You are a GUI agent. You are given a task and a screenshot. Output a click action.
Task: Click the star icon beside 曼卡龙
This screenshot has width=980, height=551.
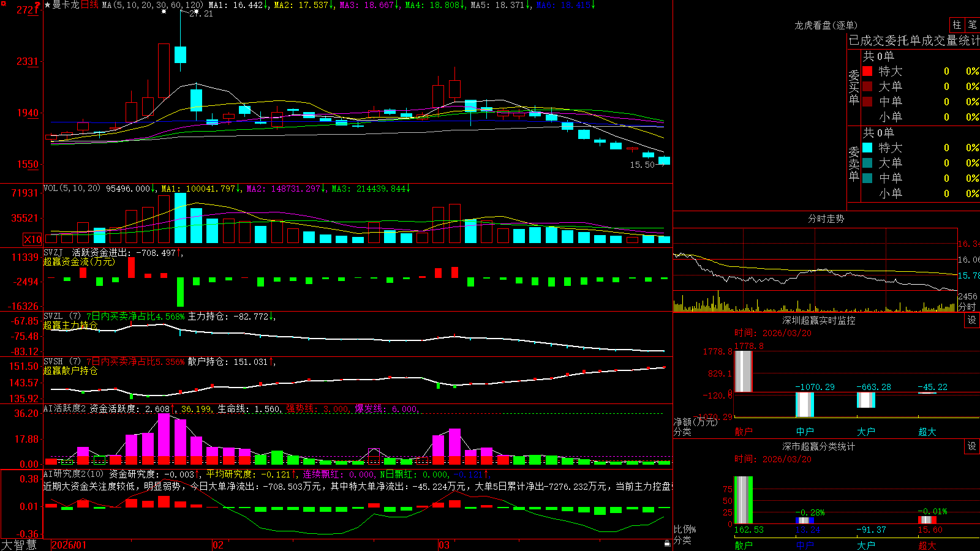(x=47, y=5)
